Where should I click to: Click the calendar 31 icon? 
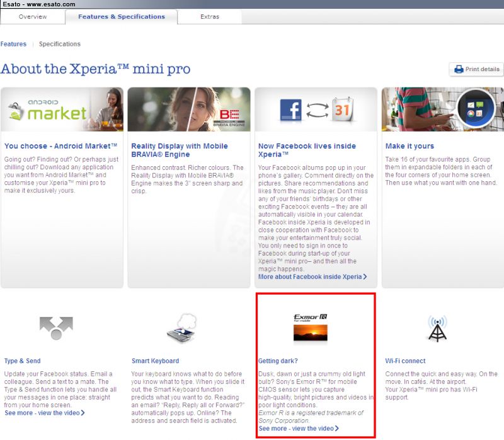pos(342,110)
